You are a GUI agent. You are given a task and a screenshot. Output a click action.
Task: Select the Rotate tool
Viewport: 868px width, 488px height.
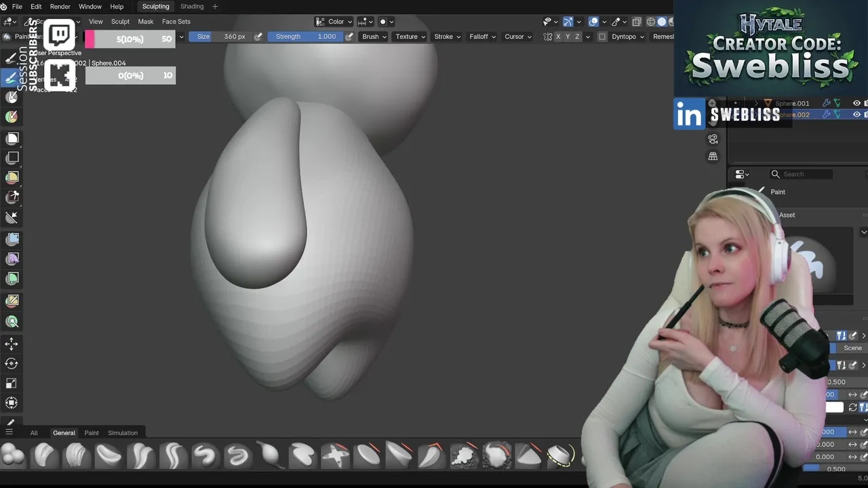12,364
